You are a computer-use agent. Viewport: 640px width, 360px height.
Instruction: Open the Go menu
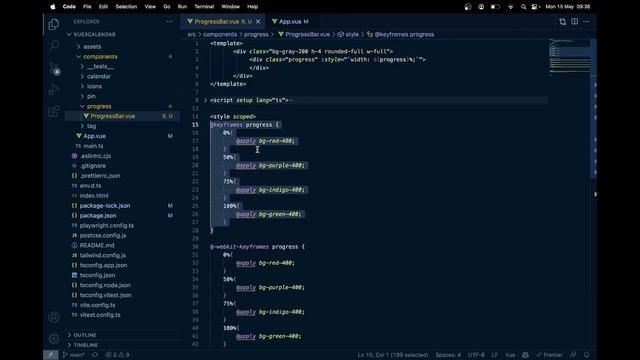pyautogui.click(x=167, y=7)
